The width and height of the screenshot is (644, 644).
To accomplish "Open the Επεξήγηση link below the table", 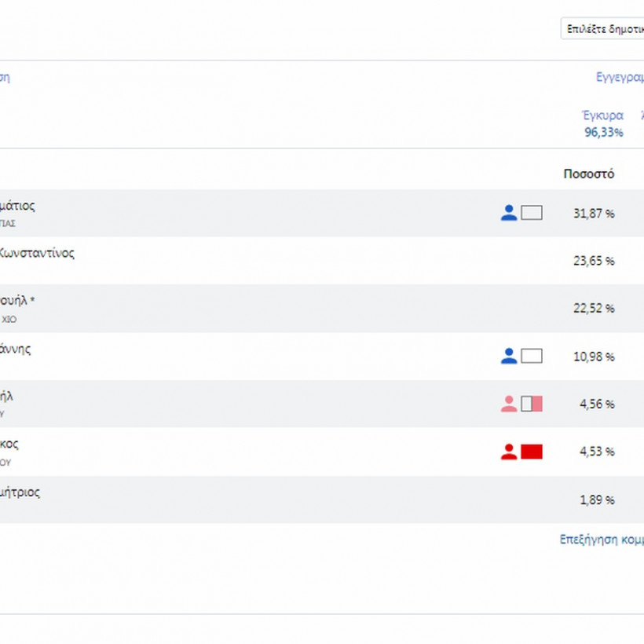I will (x=601, y=540).
